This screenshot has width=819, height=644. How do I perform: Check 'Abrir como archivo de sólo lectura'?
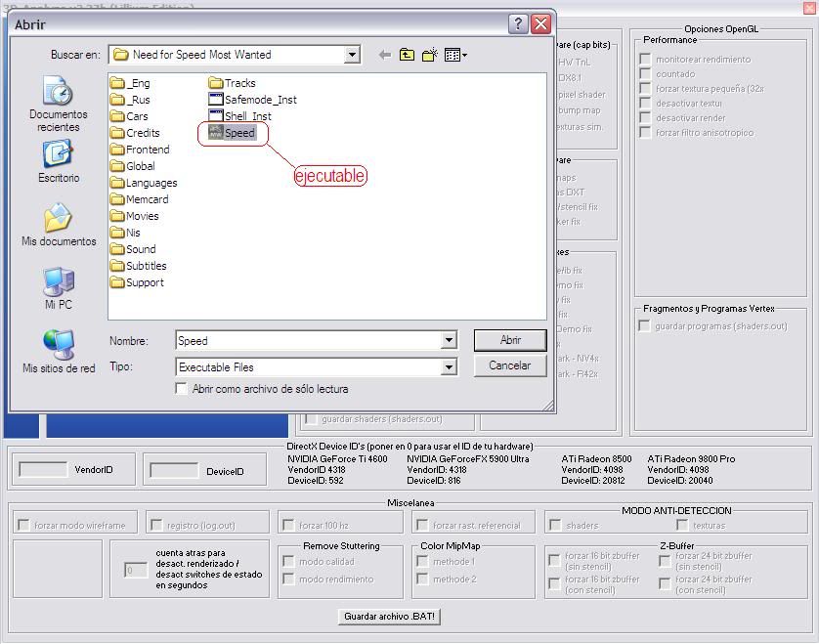point(181,389)
